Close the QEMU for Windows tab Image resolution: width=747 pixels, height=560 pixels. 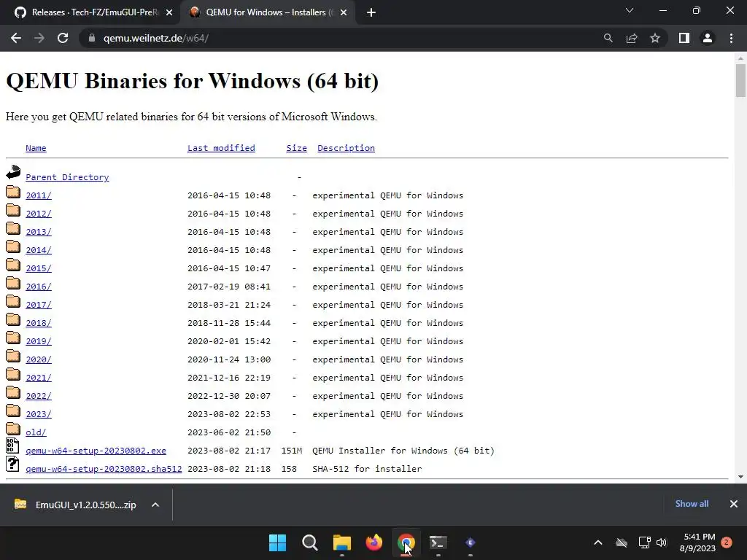(x=344, y=13)
